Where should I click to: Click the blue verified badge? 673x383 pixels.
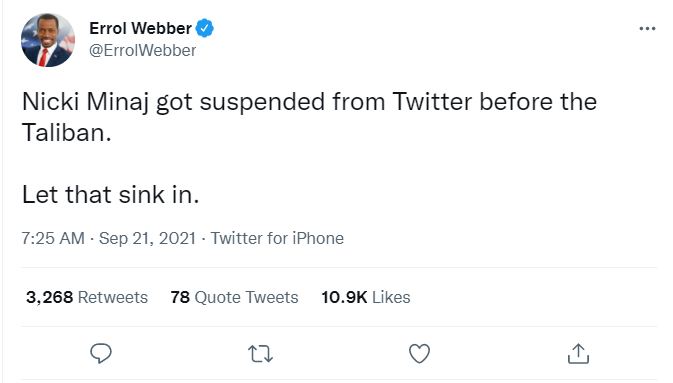205,28
